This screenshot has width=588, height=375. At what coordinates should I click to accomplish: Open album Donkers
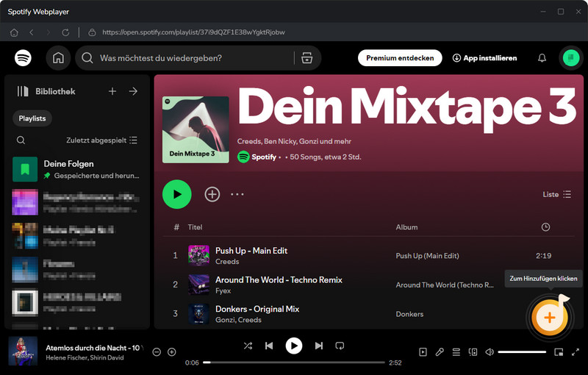(409, 314)
